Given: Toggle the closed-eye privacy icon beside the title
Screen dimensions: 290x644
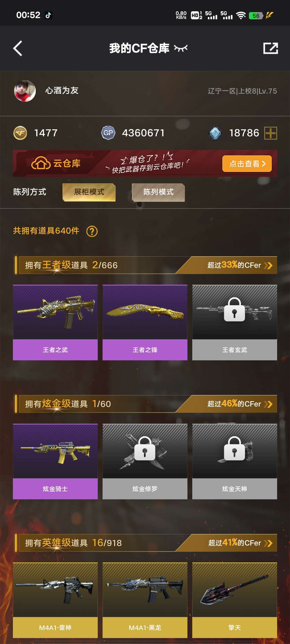Looking at the screenshot, I should pos(181,48).
